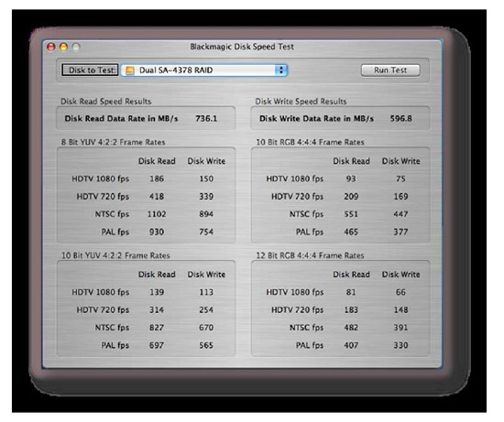Open the Dual SA-4378 RAID disk dropdown
This screenshot has height=422, width=504.
pyautogui.click(x=204, y=70)
